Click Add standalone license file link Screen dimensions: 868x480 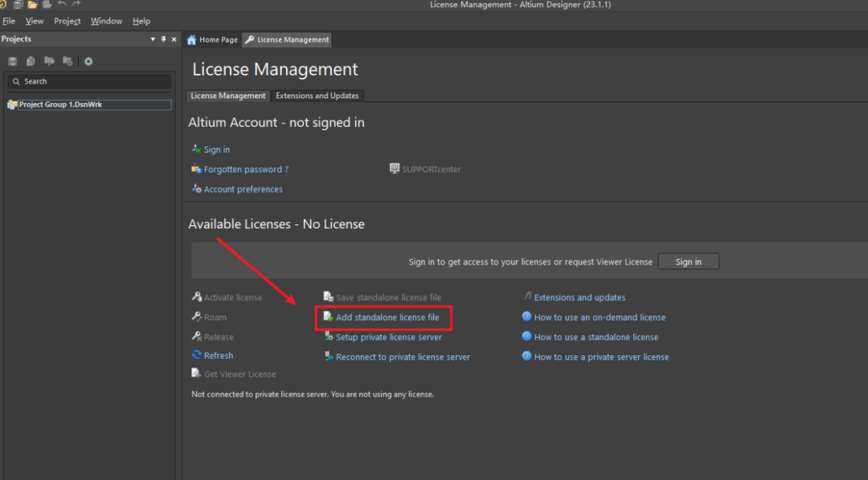(387, 318)
